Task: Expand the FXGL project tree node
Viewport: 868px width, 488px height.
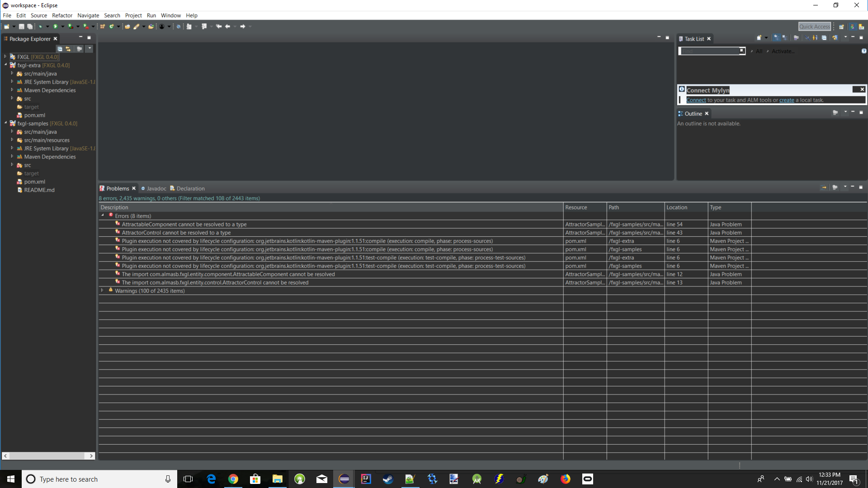Action: 5,57
